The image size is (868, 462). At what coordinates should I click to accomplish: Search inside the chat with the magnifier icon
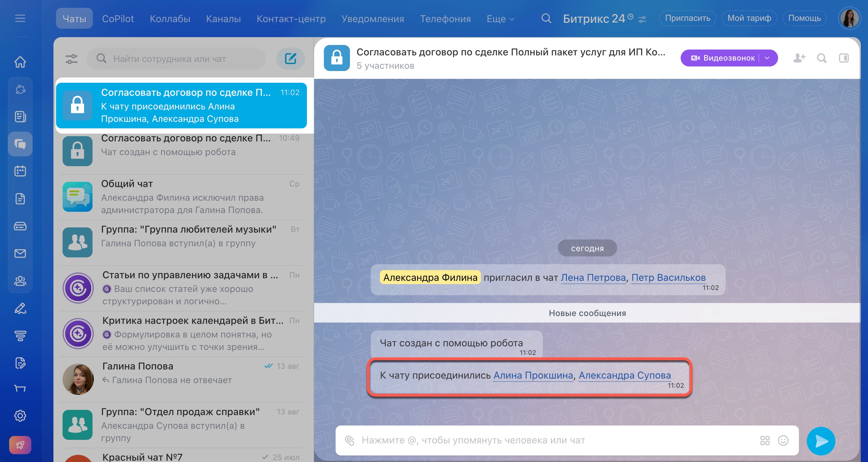822,58
